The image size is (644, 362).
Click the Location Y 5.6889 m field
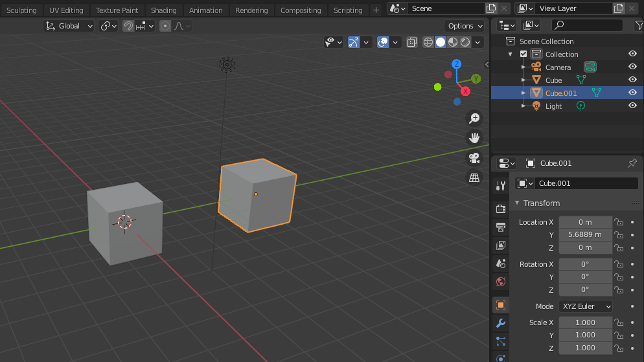(585, 235)
